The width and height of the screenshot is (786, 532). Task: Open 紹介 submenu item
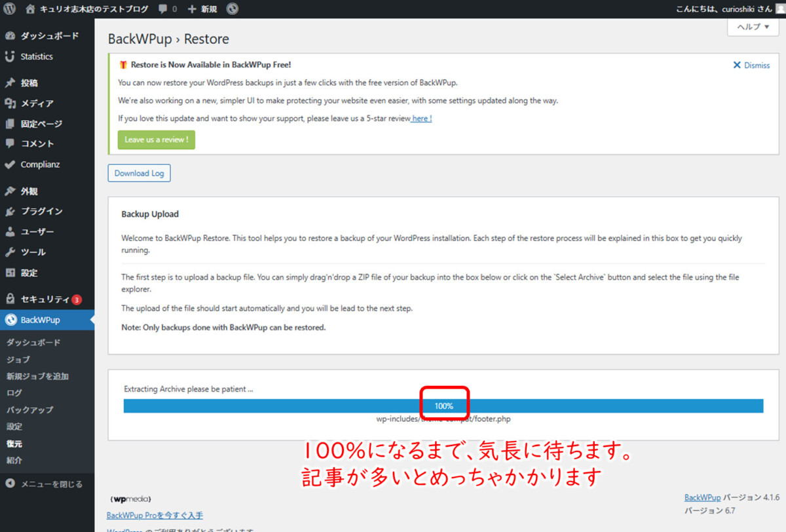tap(14, 461)
